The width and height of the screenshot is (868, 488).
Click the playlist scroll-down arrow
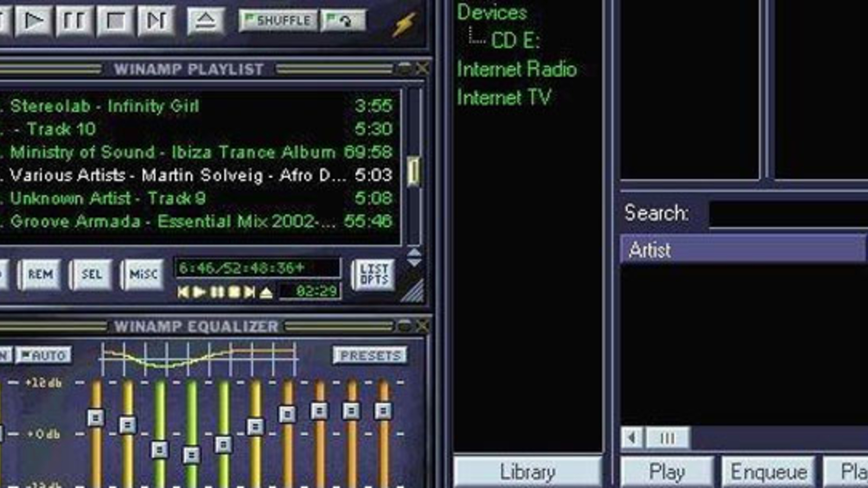tap(414, 262)
